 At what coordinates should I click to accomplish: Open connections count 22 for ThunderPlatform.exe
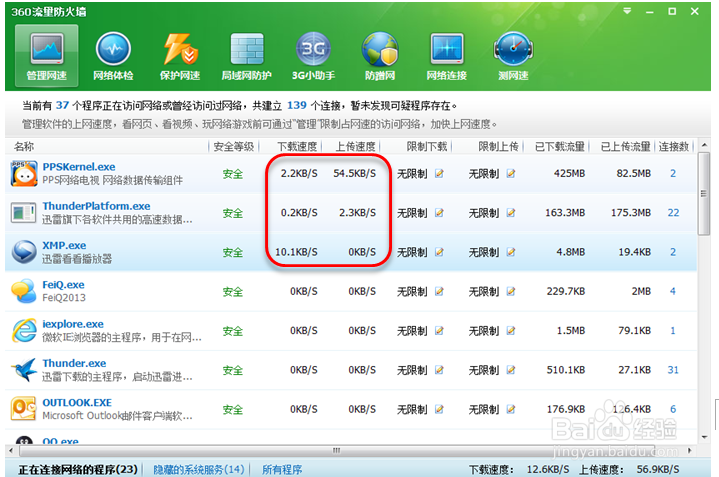673,213
